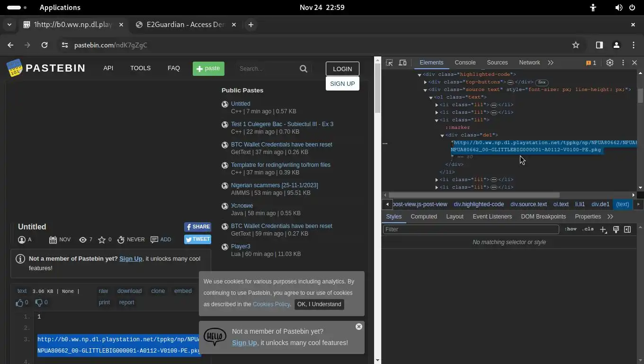
Task: Reload the Pastebin page
Action: coord(45,45)
